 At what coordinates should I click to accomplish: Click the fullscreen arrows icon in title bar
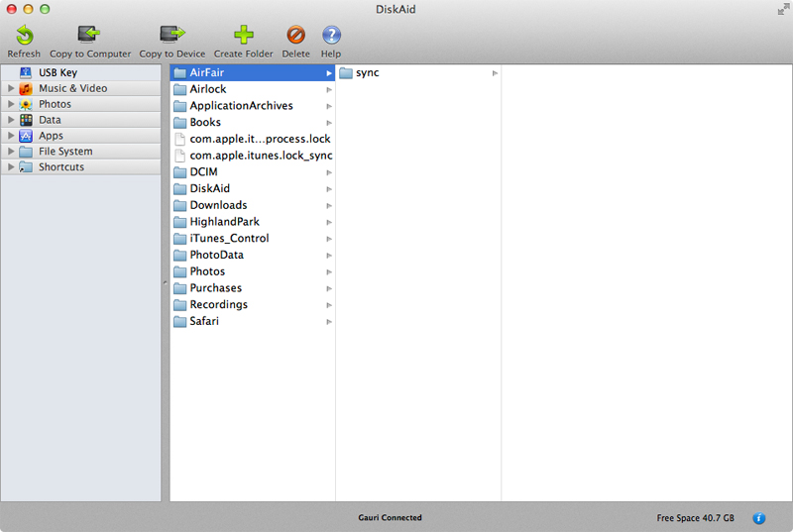tap(783, 9)
